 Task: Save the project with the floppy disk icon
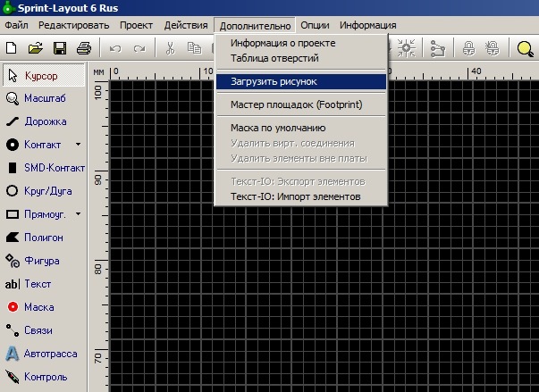click(60, 48)
